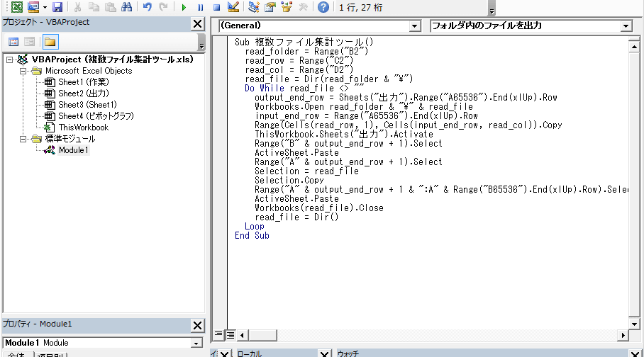
Task: Open project pane toolbar options arrow
Action: [201, 42]
